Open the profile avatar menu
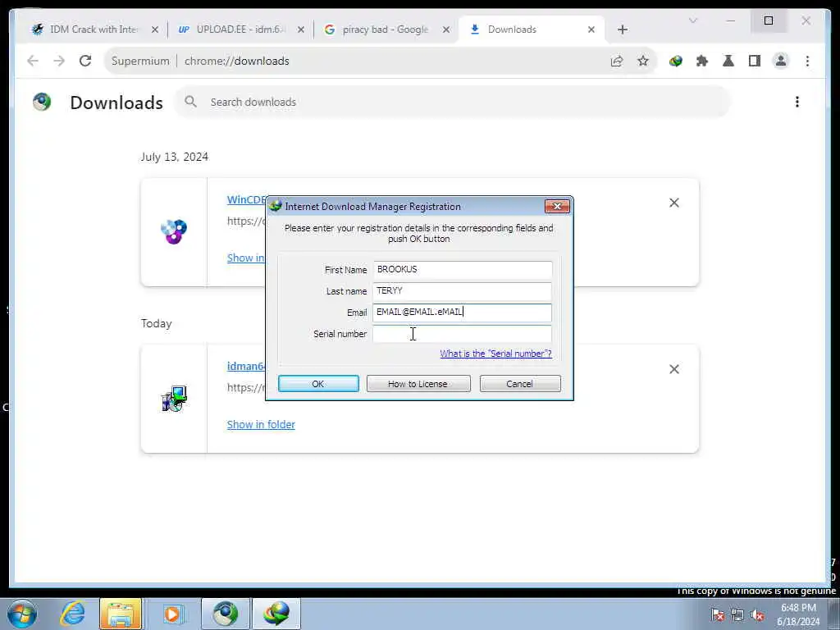This screenshot has width=840, height=630. pyautogui.click(x=781, y=61)
